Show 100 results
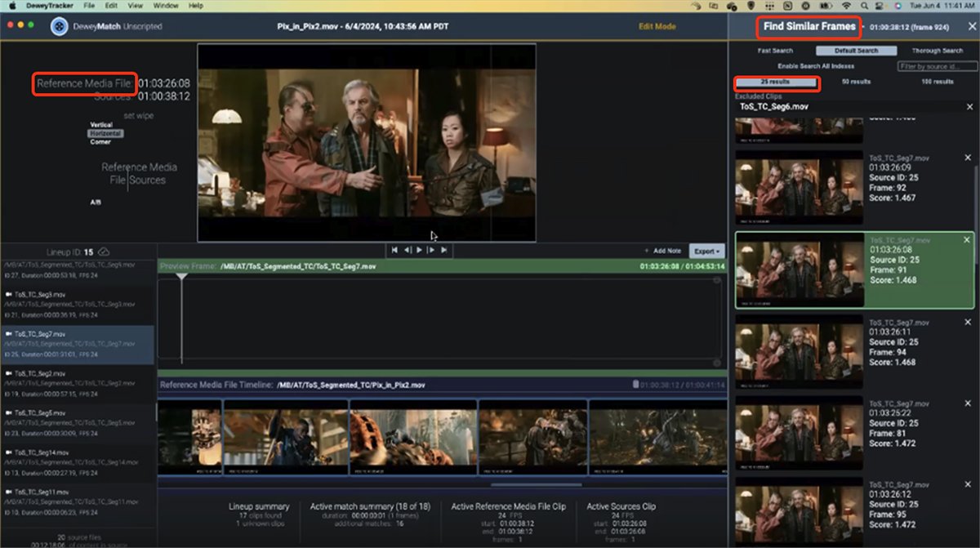Image resolution: width=980 pixels, height=548 pixels. click(x=937, y=82)
